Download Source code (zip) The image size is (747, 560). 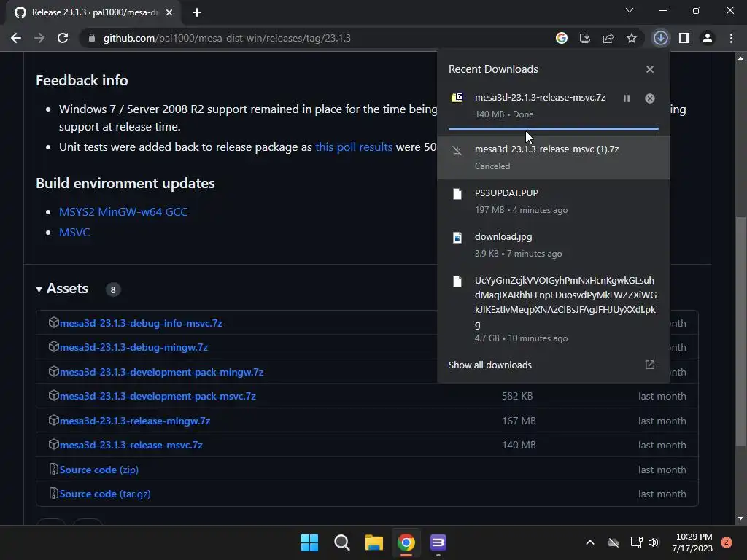[99, 470]
